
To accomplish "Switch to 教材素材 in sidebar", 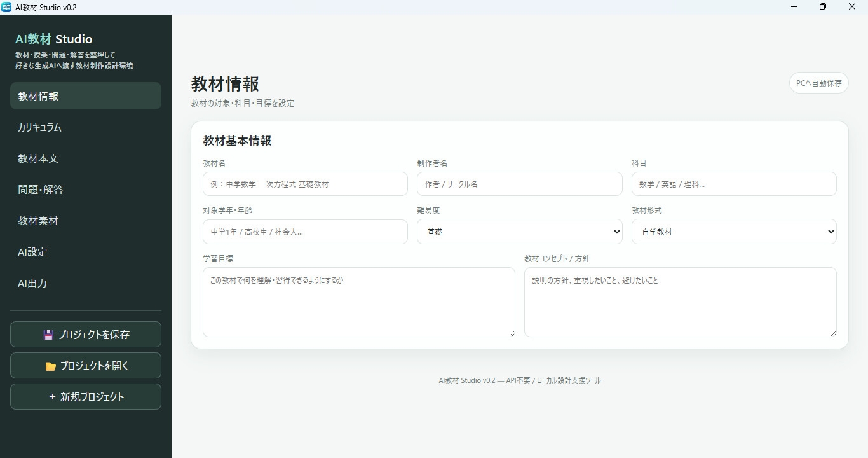I will [86, 221].
